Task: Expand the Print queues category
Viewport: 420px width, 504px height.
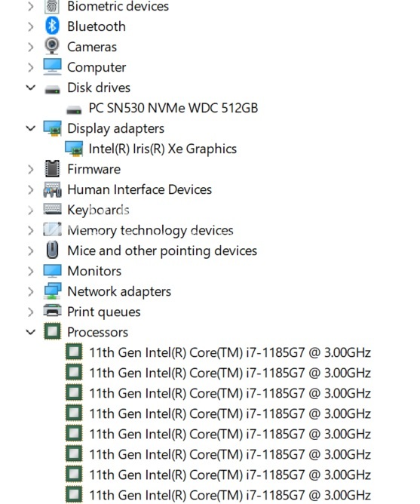Action: (x=30, y=312)
